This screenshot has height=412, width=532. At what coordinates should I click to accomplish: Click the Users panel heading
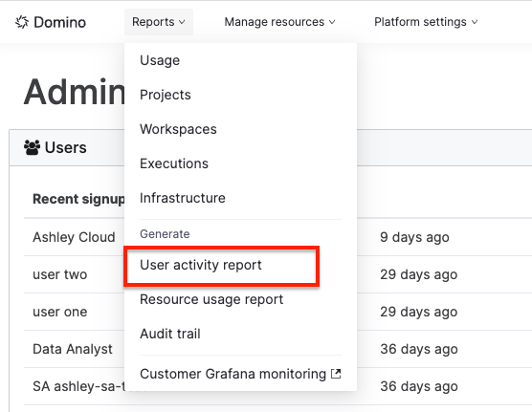pyautogui.click(x=65, y=147)
